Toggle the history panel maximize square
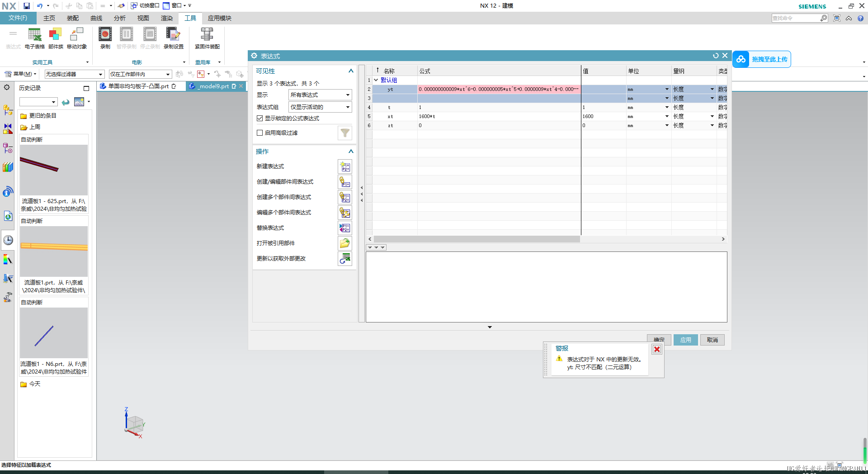 tap(86, 88)
